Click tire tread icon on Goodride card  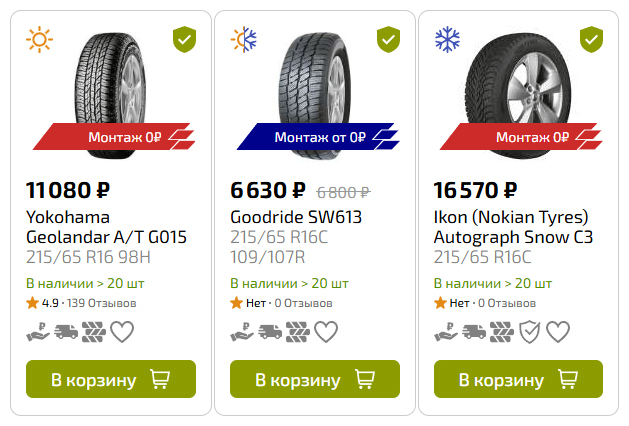(x=298, y=332)
